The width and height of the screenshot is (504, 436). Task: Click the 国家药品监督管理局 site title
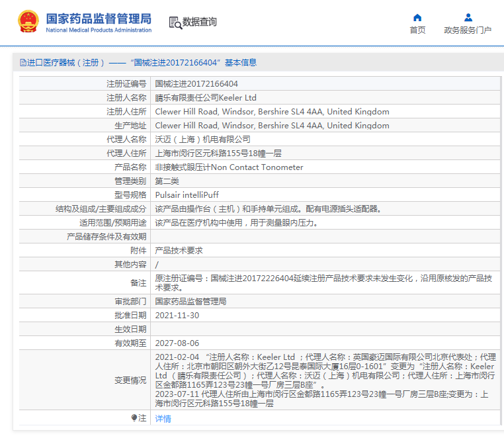coord(98,18)
